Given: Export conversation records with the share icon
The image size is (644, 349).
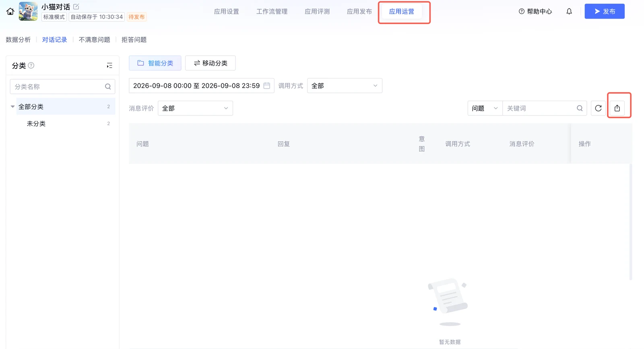Looking at the screenshot, I should click(617, 108).
